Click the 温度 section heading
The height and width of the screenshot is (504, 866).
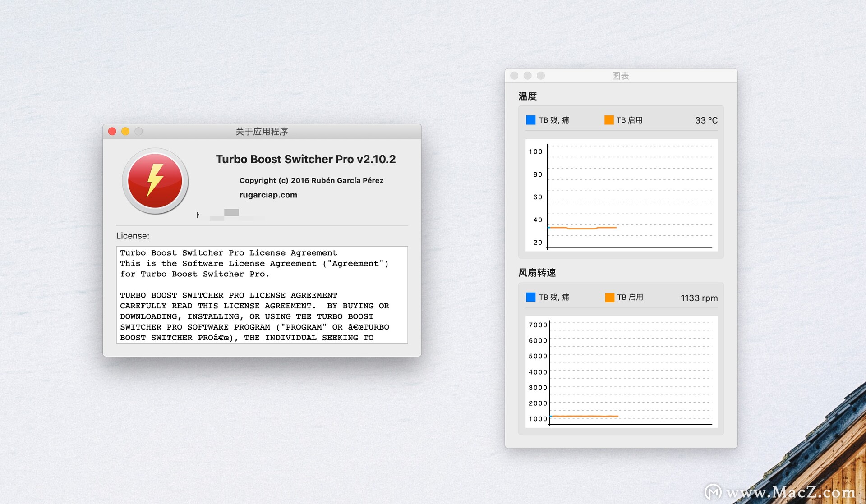pos(527,96)
